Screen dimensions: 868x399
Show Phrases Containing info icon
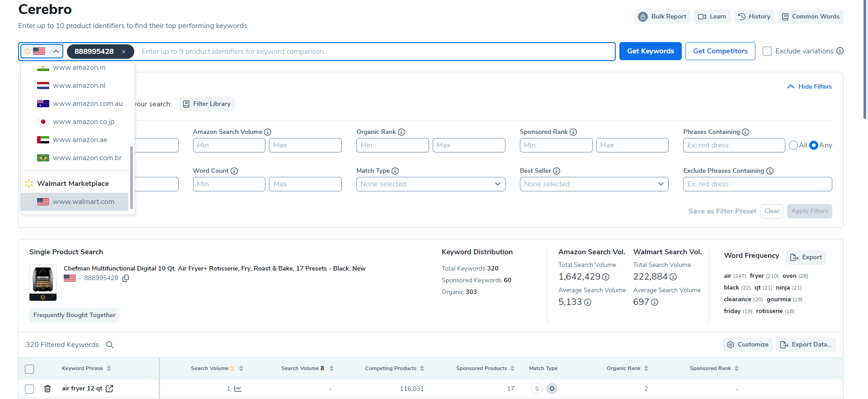(x=745, y=132)
